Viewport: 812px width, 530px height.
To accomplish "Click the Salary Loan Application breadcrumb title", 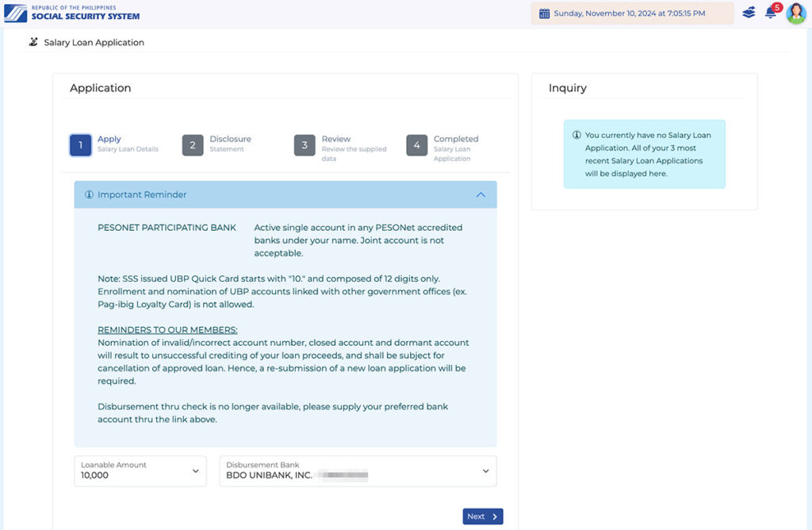I will click(x=94, y=43).
